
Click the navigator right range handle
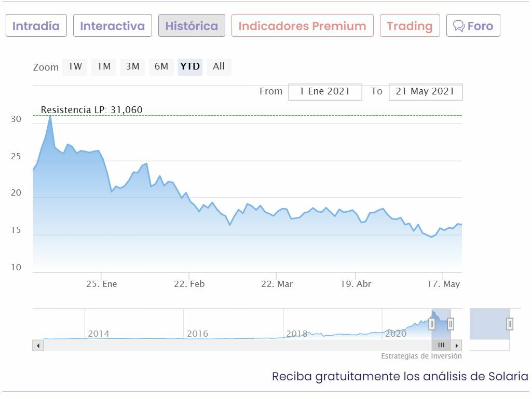click(x=451, y=324)
